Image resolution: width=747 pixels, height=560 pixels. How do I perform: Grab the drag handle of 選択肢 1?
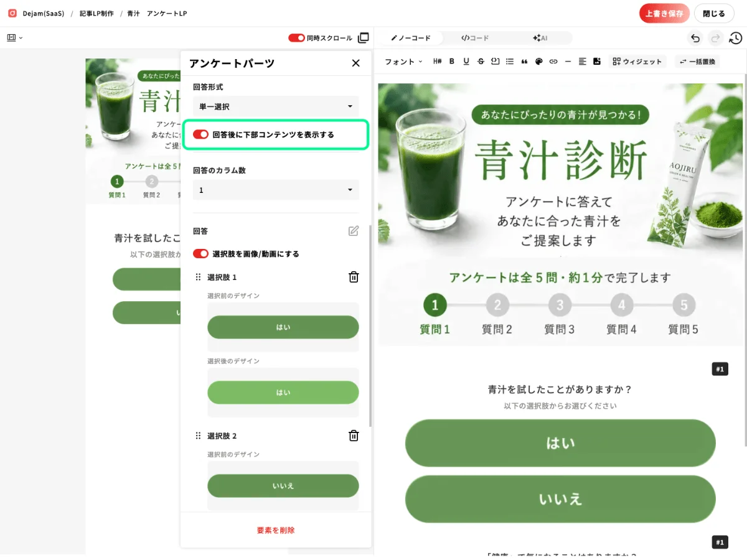(199, 277)
